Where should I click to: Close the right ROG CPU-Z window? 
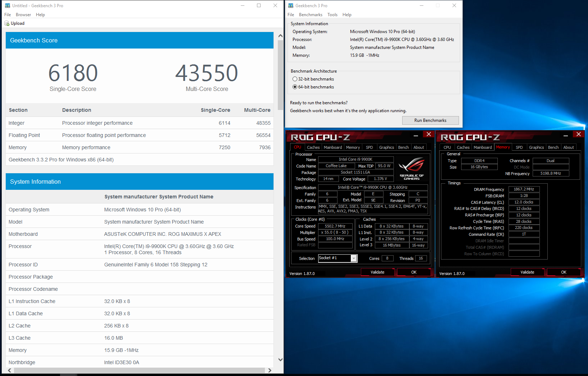578,134
